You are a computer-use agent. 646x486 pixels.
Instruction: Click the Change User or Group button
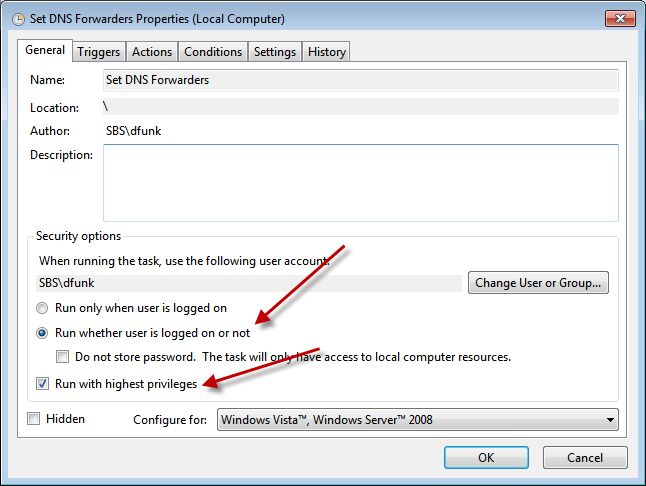click(x=538, y=283)
